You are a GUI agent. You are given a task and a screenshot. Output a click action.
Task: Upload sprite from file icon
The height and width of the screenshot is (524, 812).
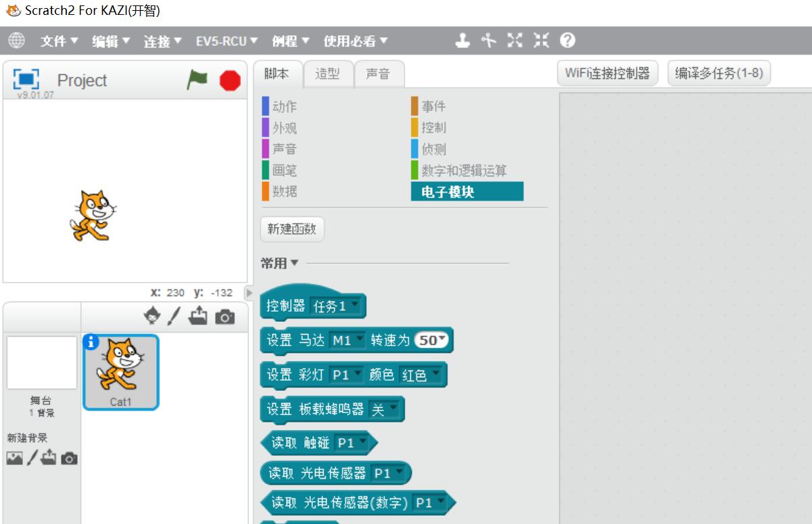pyautogui.click(x=198, y=316)
